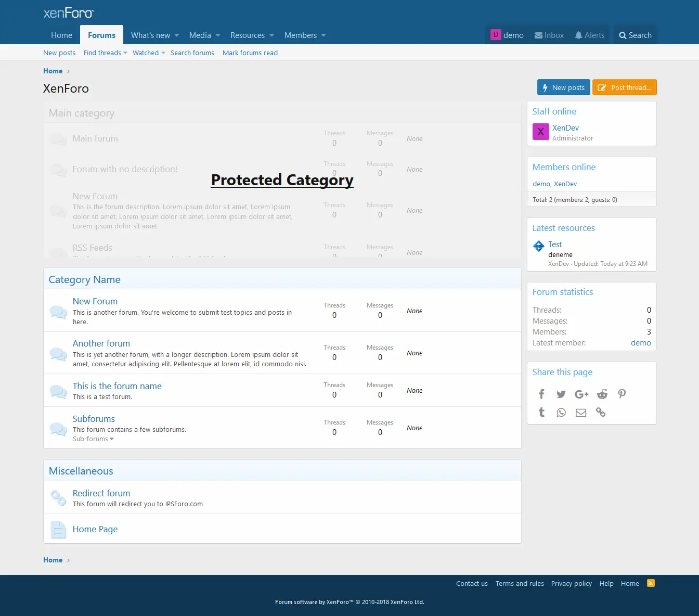Click demo in Members online
The image size is (699, 616).
[541, 184]
